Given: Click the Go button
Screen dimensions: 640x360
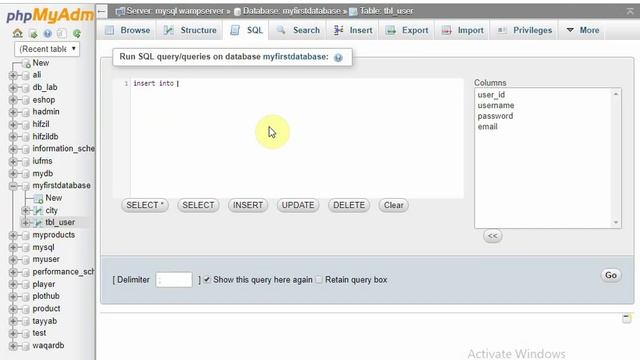Looking at the screenshot, I should point(611,276).
